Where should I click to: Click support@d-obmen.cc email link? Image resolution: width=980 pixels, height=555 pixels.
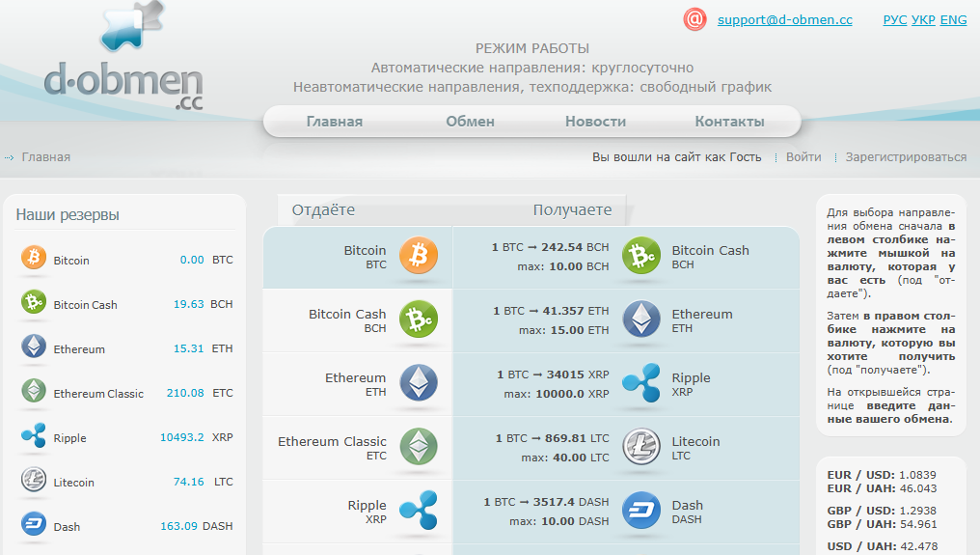(785, 20)
